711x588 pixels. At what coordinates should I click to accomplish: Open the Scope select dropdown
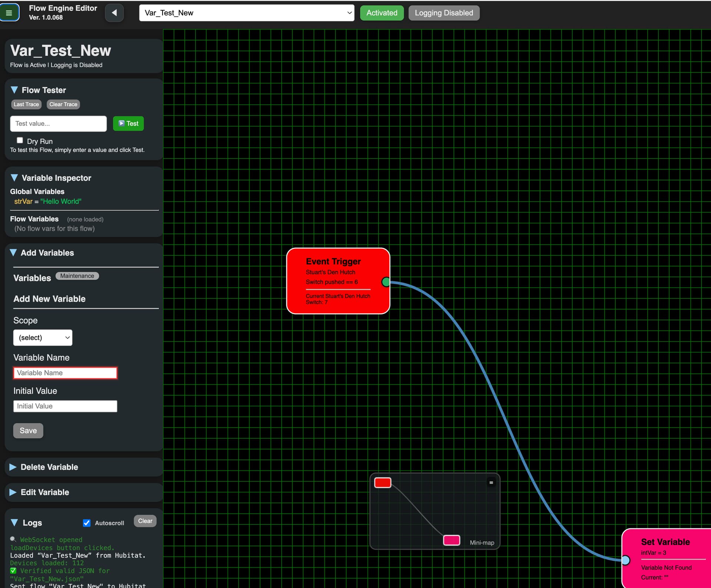coord(43,338)
